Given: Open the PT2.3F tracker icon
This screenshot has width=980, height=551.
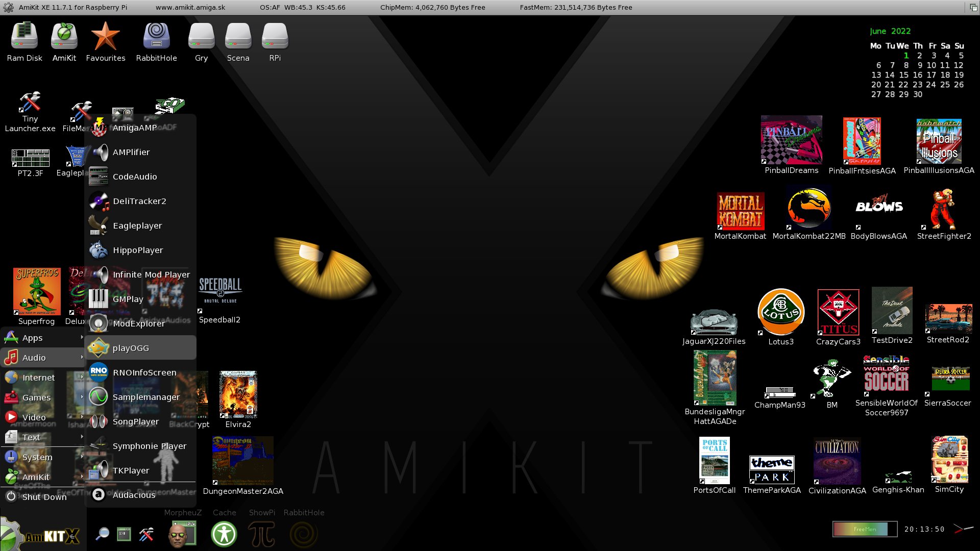Looking at the screenshot, I should [31, 158].
